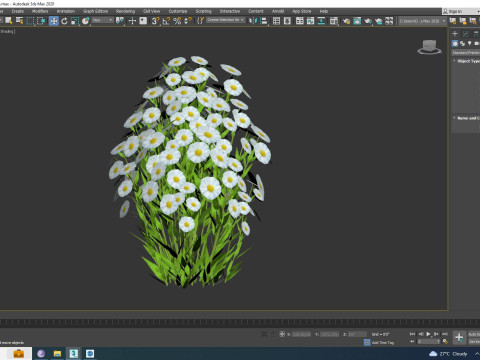Switch to Modify panel tab

coord(466,34)
